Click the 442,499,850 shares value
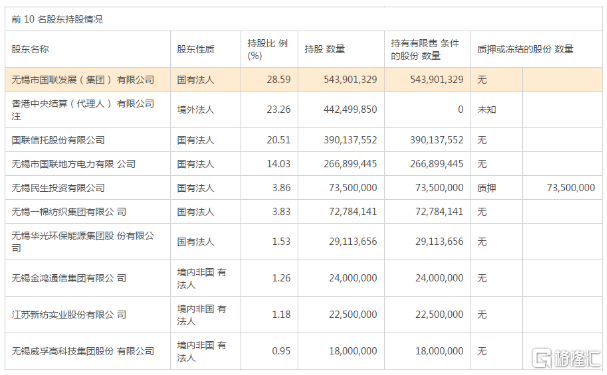The height and width of the screenshot is (375, 607). pyautogui.click(x=350, y=110)
